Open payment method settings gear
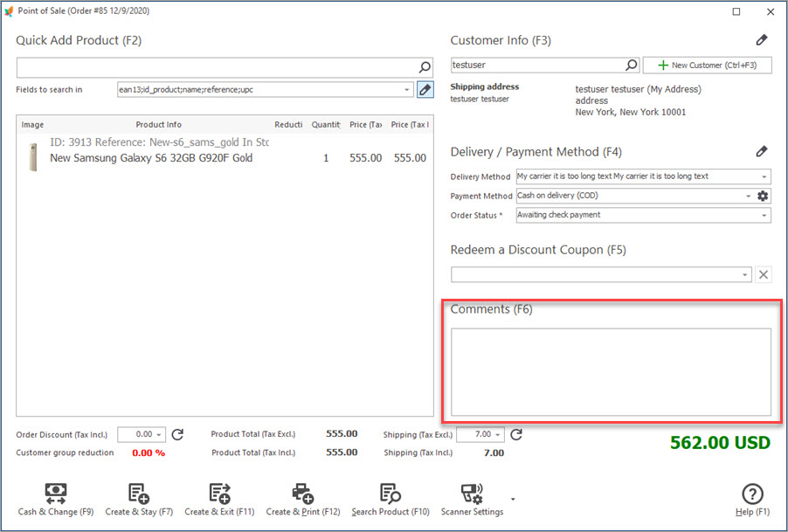Screen dimensions: 788x532 pyautogui.click(x=763, y=196)
